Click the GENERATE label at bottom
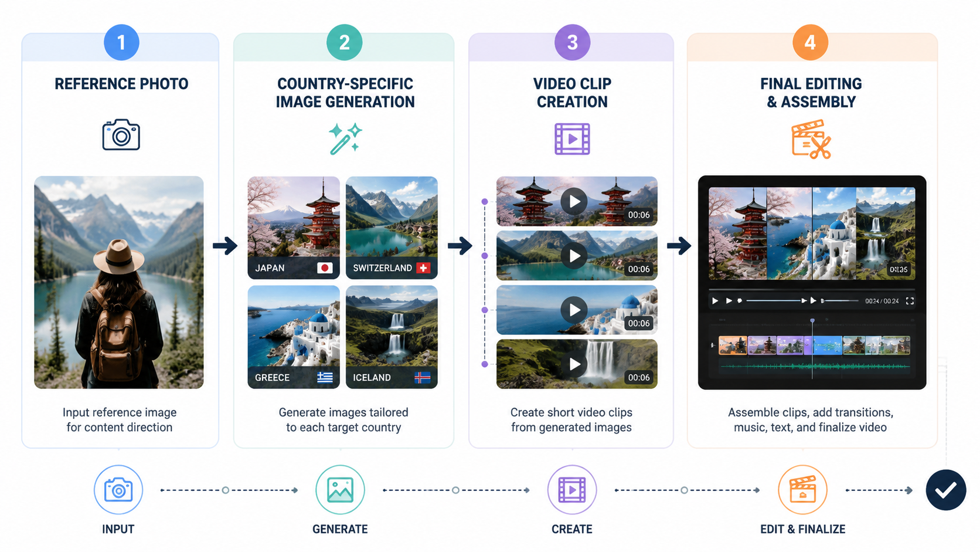This screenshot has width=980, height=552. 340,529
